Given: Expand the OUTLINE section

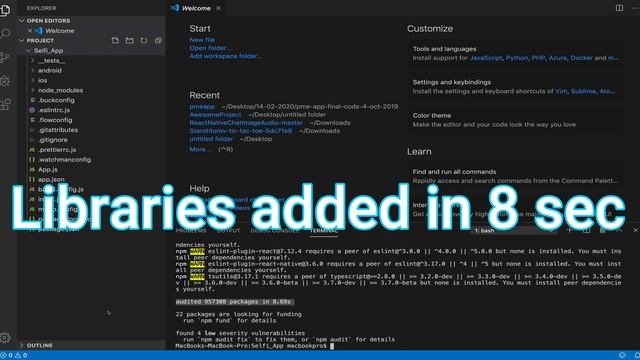Looking at the screenshot, I should 91,345.
